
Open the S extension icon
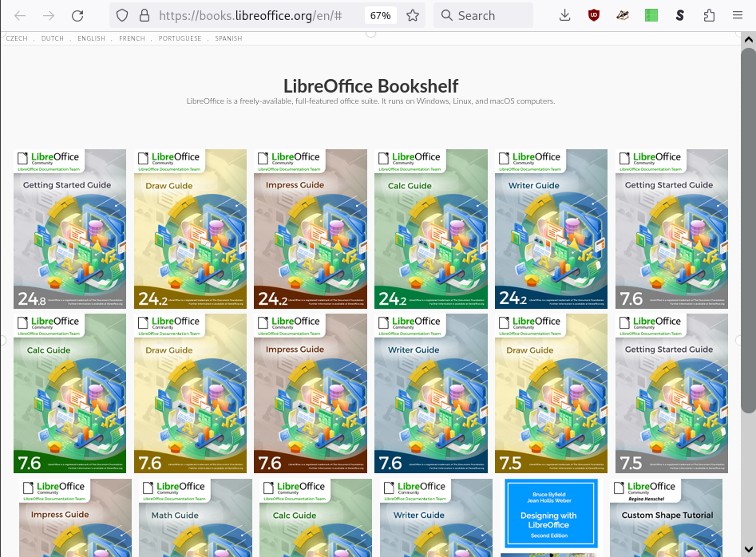(680, 16)
